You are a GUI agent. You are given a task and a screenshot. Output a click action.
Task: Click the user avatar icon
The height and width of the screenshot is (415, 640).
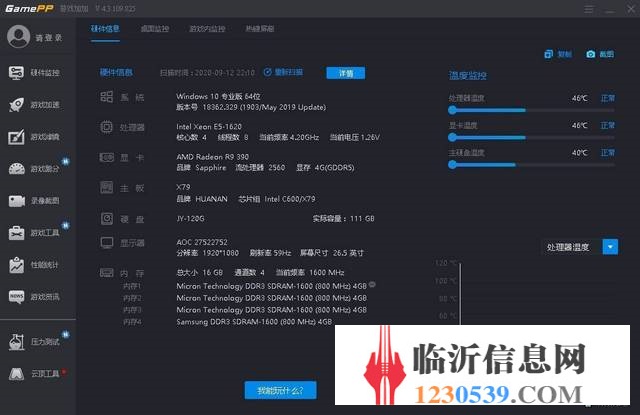(x=18, y=36)
